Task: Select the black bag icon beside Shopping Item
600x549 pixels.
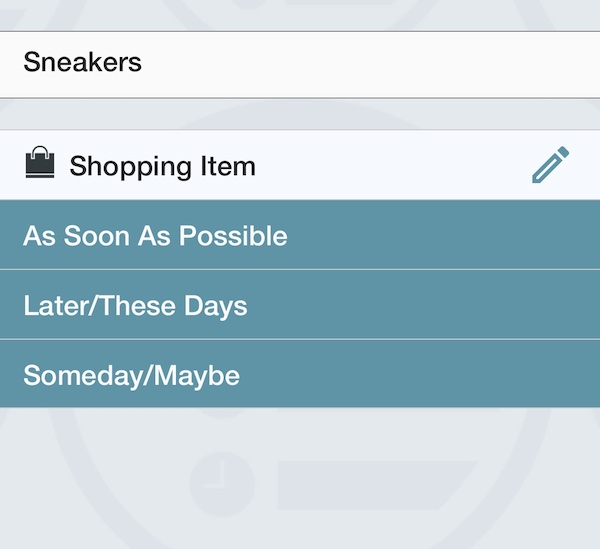Action: (x=40, y=162)
